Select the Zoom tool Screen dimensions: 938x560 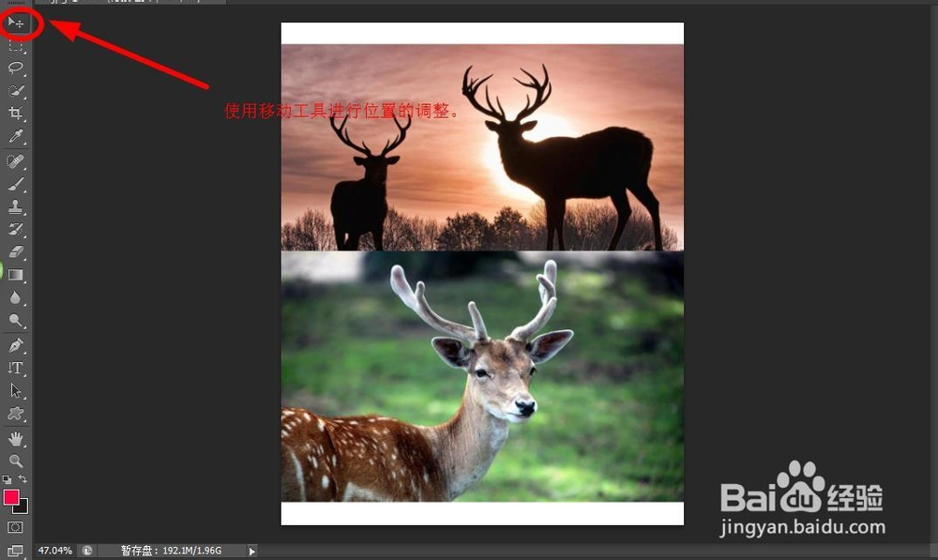coord(16,462)
